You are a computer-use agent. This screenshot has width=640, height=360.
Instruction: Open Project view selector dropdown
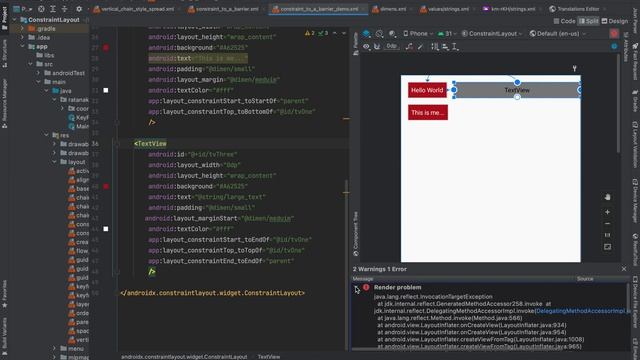click(x=23, y=9)
